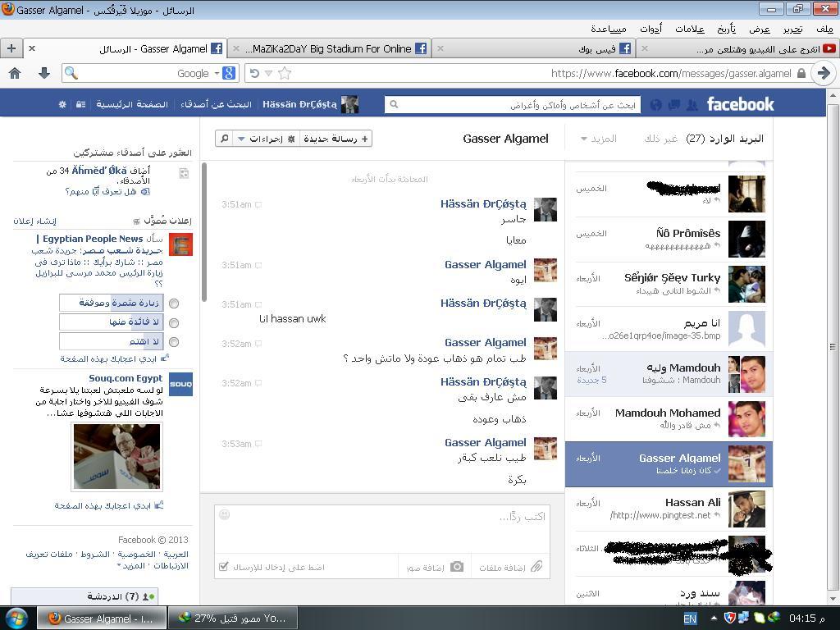Click the paperclip icon to add files
Viewport: 840px width, 630px height.
[x=536, y=567]
